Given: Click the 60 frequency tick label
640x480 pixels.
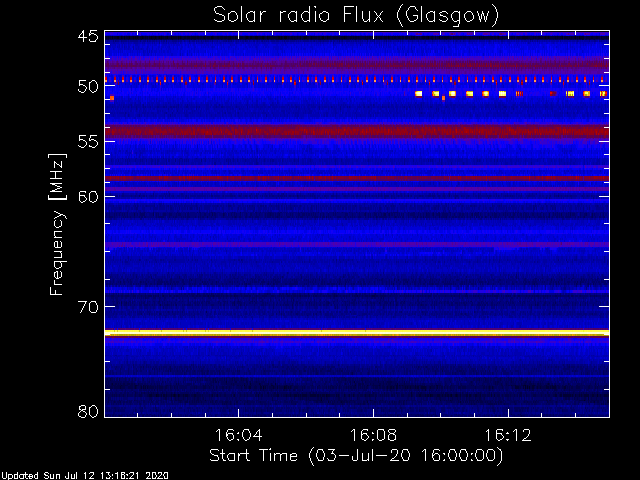Looking at the screenshot, I should (x=88, y=197).
